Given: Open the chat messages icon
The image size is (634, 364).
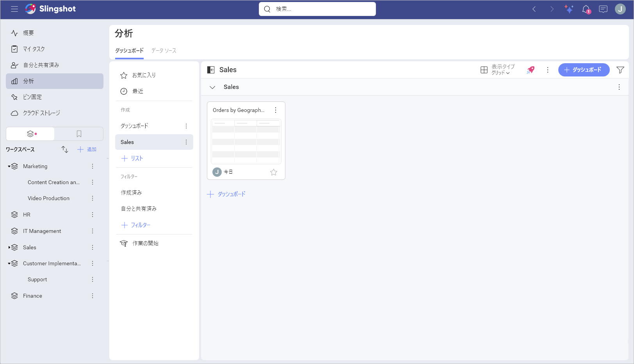Looking at the screenshot, I should (603, 9).
